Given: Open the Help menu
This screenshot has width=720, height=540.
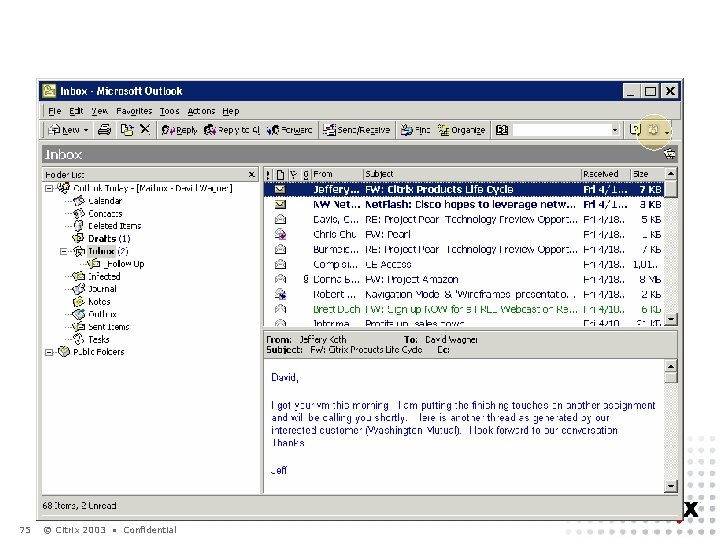Looking at the screenshot, I should (x=231, y=111).
